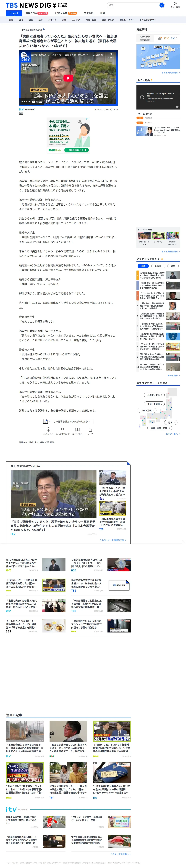This screenshot has width=186, height=868.
Task: Select the LIVE・動画 top tab
Action: click(66, 13)
